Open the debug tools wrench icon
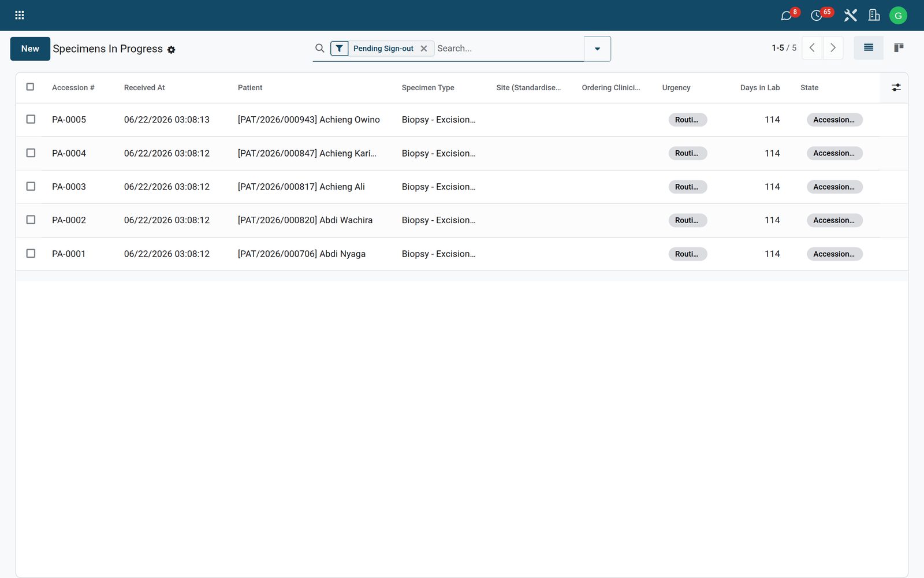Image resolution: width=924 pixels, height=578 pixels. pos(850,16)
